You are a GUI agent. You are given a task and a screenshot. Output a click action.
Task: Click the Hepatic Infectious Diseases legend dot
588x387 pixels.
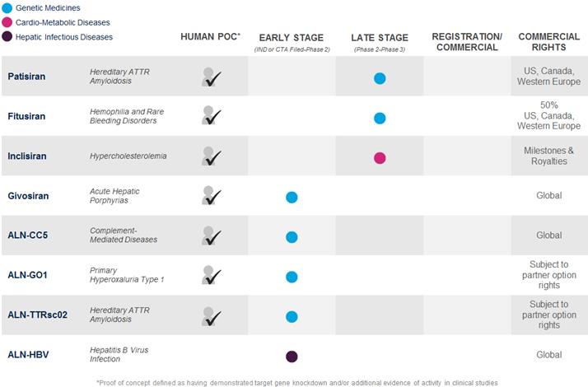pos(7,37)
